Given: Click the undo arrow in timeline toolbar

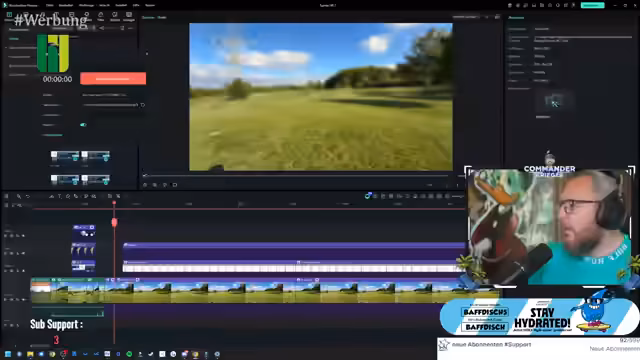Looking at the screenshot, I should coord(27,196).
